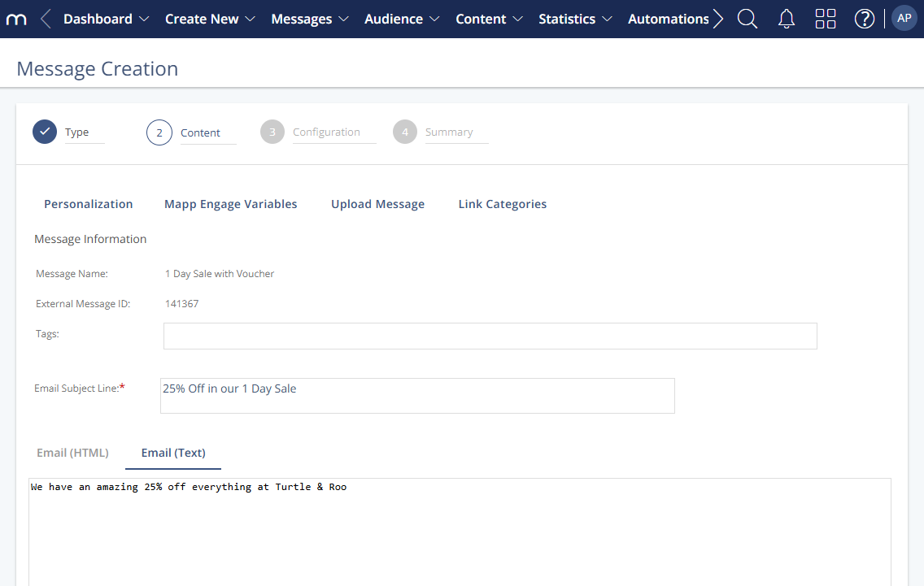Expand the Messages menu
This screenshot has width=924, height=586.
310,19
